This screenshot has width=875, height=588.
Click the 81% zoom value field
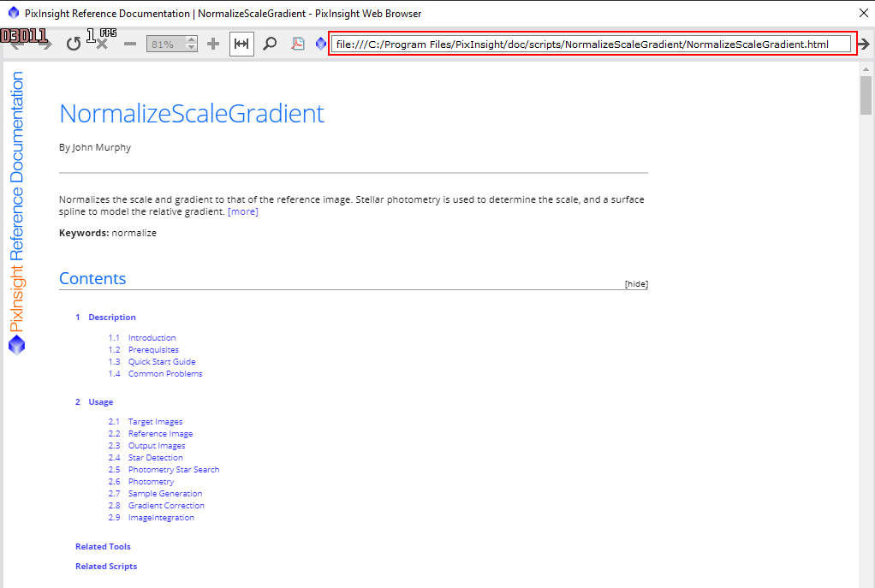pos(166,44)
